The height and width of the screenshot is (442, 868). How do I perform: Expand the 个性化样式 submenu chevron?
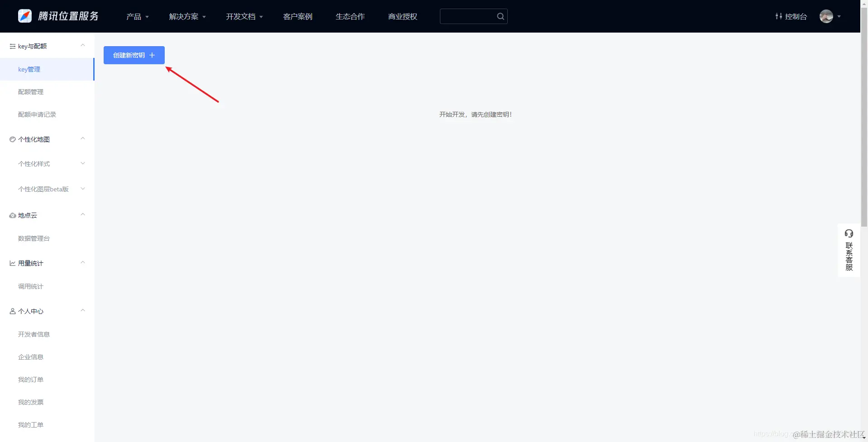[x=83, y=163]
